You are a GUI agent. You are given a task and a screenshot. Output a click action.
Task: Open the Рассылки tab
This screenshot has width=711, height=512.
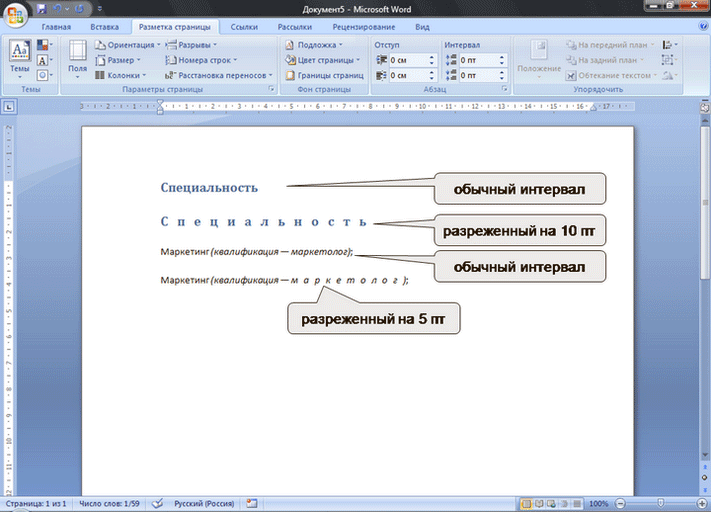(295, 27)
